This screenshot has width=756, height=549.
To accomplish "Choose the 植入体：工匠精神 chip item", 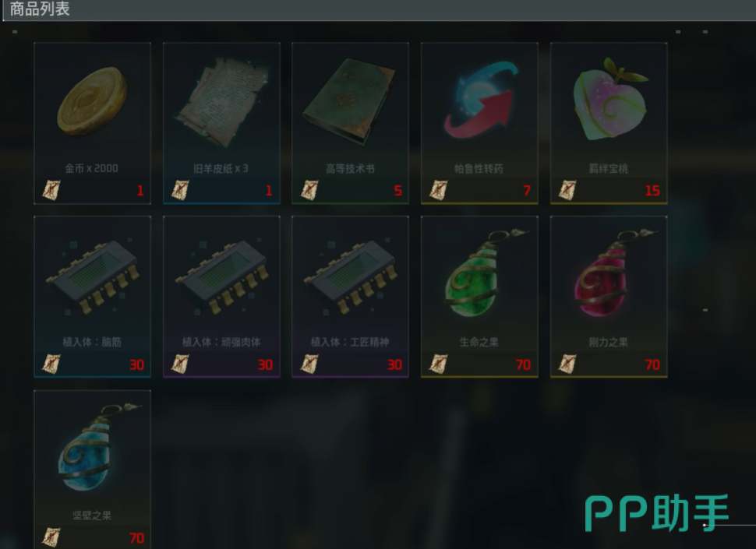I will click(351, 276).
